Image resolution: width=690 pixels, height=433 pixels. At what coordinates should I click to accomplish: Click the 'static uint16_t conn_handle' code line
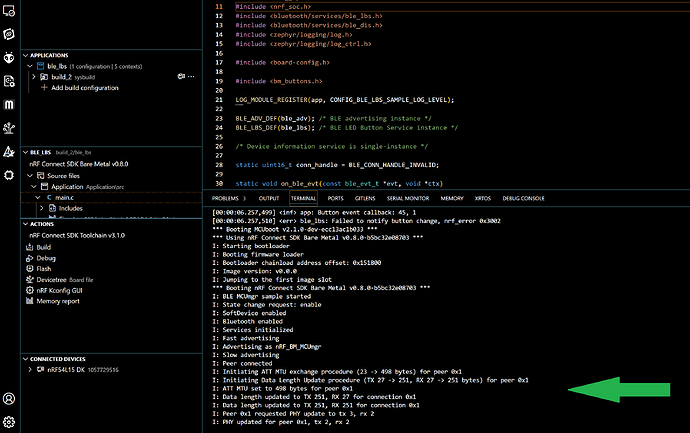(x=337, y=165)
